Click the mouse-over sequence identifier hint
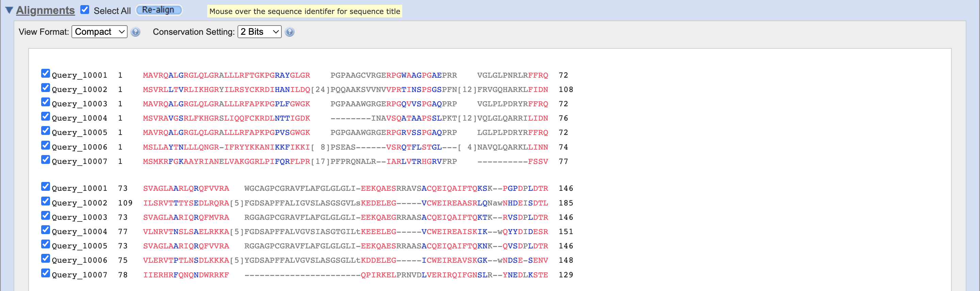Screen dimensions: 980x291 pyautogui.click(x=305, y=11)
